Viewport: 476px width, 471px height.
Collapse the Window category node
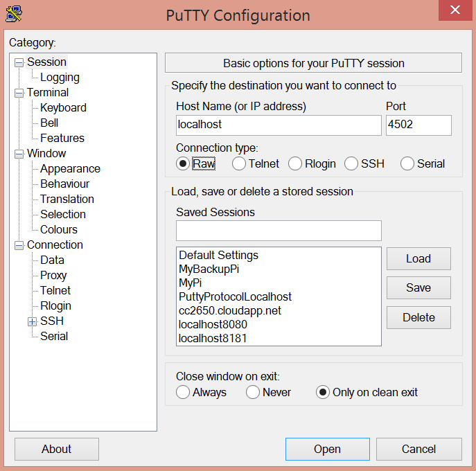pos(19,154)
